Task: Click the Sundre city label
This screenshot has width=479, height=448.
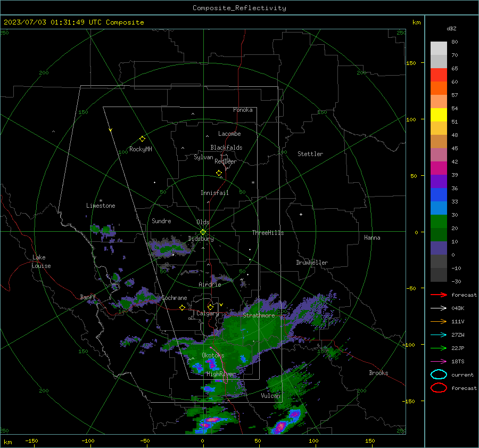Action: [x=161, y=221]
